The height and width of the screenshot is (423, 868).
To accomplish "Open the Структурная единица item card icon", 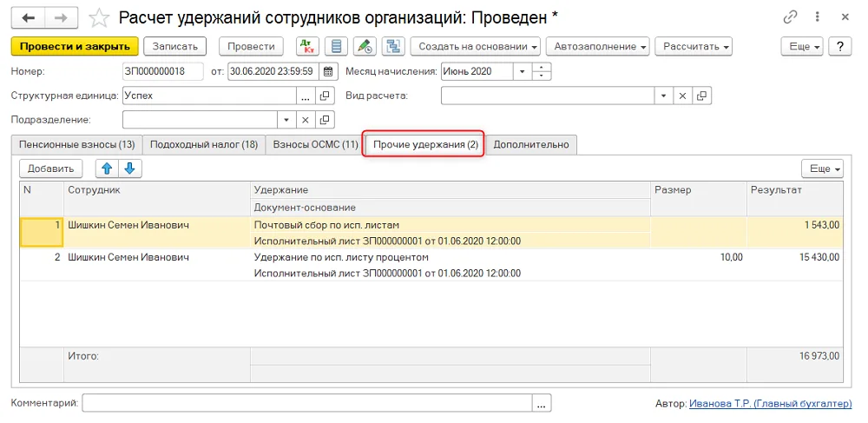I will [325, 96].
